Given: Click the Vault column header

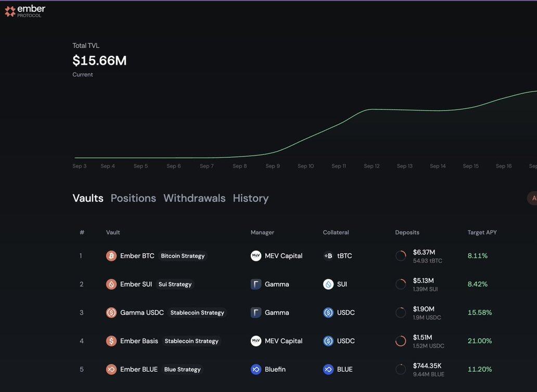Looking at the screenshot, I should point(113,232).
